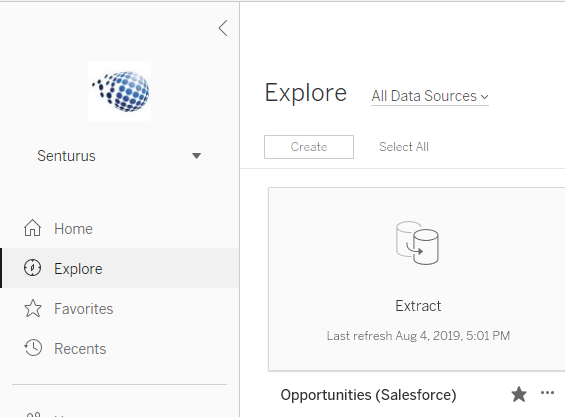Screen dimensions: 565x417
Task: Go to the Home navigation item
Action: coord(120,229)
